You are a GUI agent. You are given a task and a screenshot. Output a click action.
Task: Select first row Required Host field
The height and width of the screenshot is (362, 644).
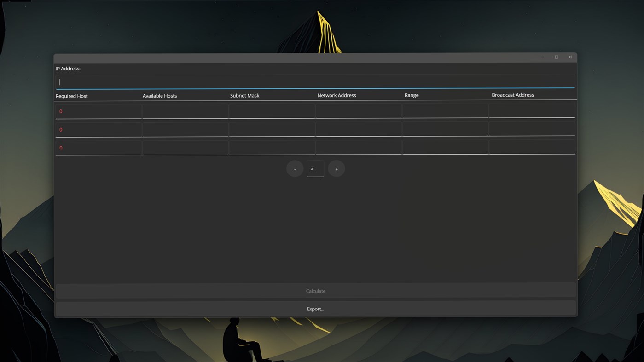pos(99,111)
